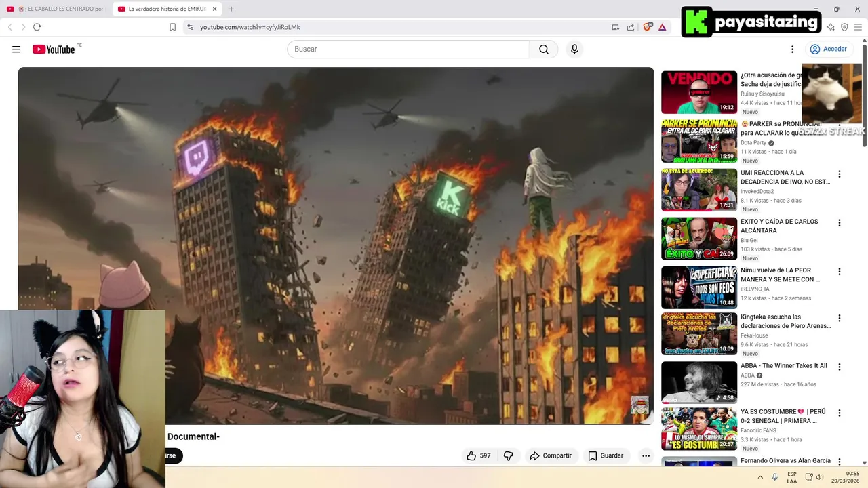This screenshot has width=868, height=488.
Task: Click the Compartir share button
Action: pos(551,455)
